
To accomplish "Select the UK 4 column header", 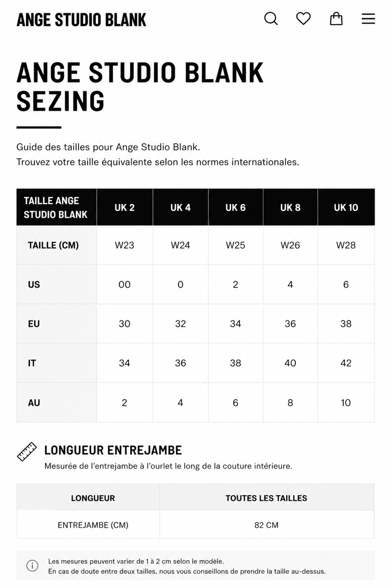I will click(180, 207).
